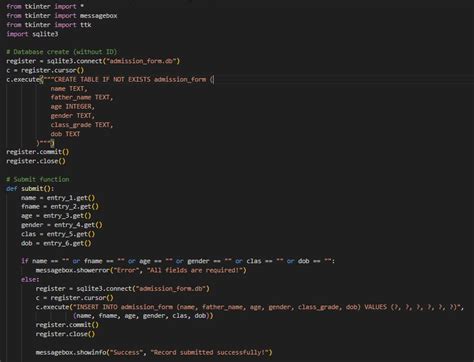Click the first 'register.close()' line
Viewport: 474px width, 362px height.
pos(36,161)
